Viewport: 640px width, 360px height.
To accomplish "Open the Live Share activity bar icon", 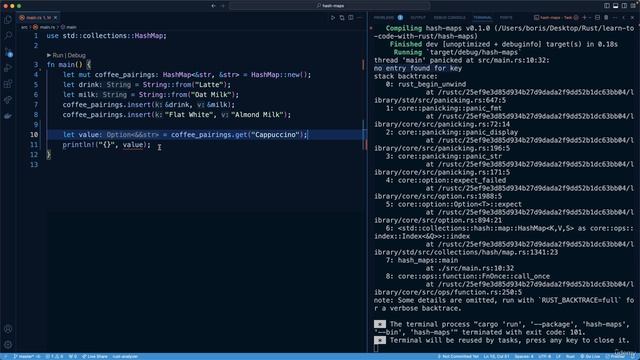I will click(8, 100).
